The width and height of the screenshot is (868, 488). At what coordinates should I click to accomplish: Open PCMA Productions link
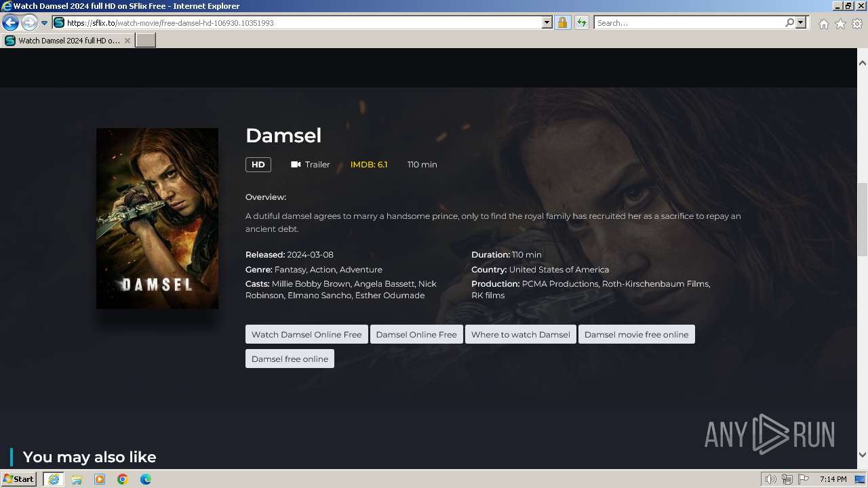(560, 284)
